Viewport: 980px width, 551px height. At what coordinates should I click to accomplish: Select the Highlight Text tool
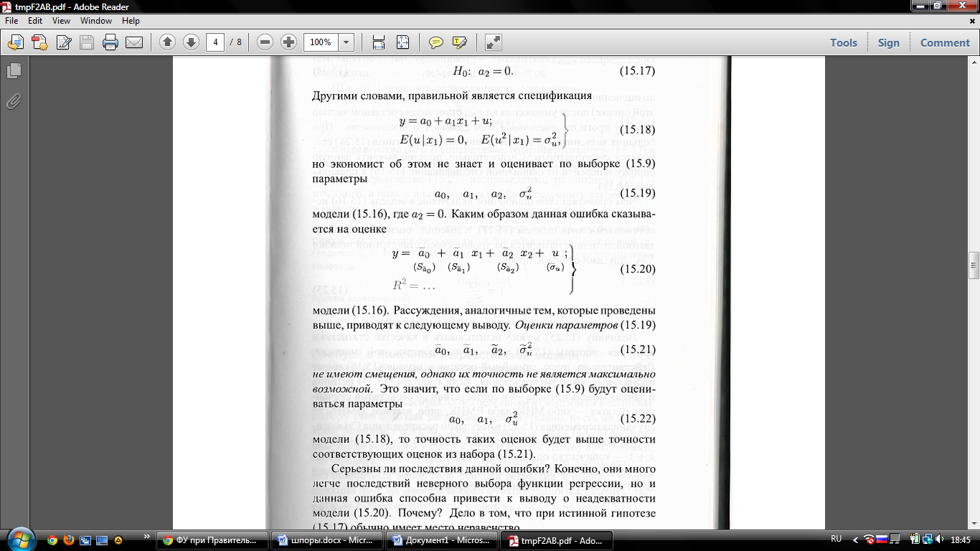click(459, 42)
